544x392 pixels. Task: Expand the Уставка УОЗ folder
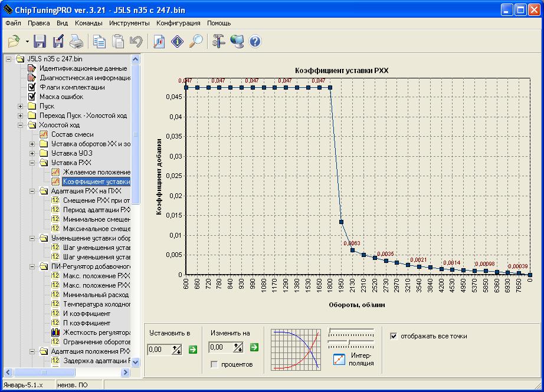32,153
